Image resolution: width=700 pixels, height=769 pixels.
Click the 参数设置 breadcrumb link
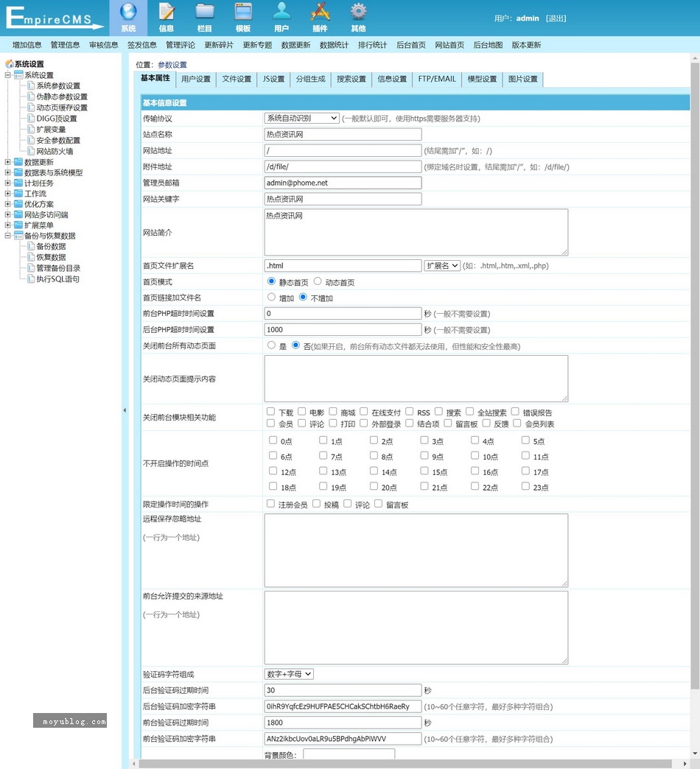172,65
